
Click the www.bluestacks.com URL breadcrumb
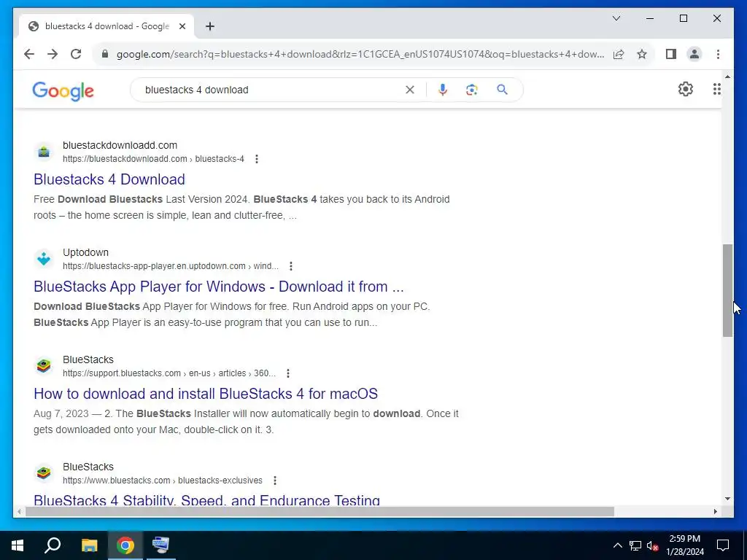(x=163, y=481)
